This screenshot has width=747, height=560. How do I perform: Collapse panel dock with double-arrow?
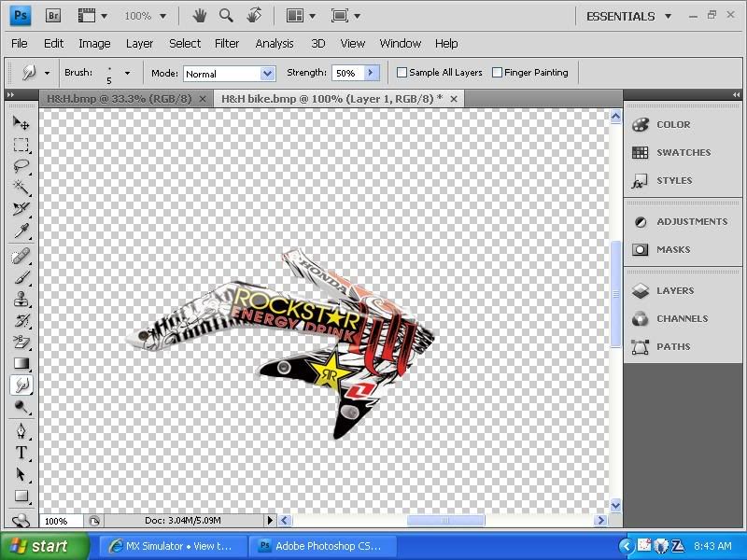tap(736, 95)
